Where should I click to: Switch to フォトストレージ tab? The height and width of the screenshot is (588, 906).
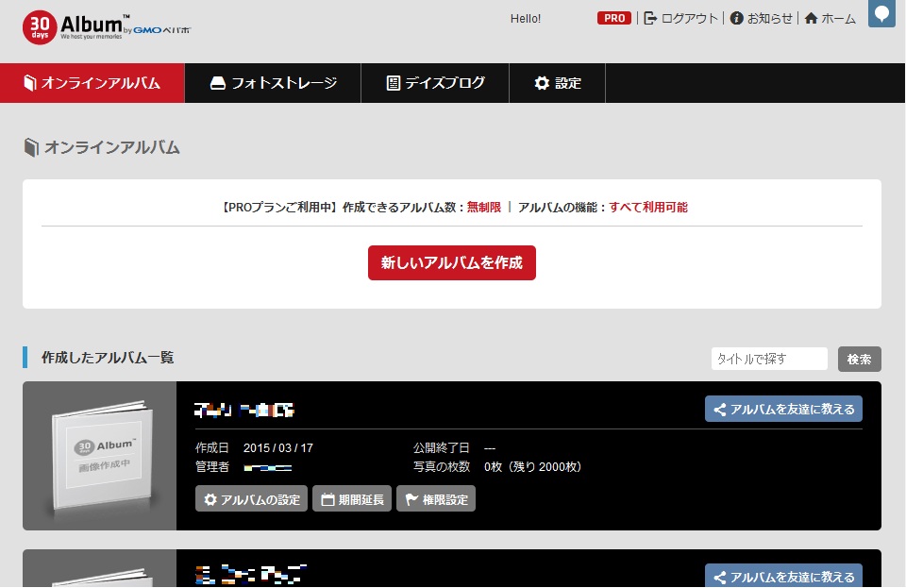click(273, 83)
